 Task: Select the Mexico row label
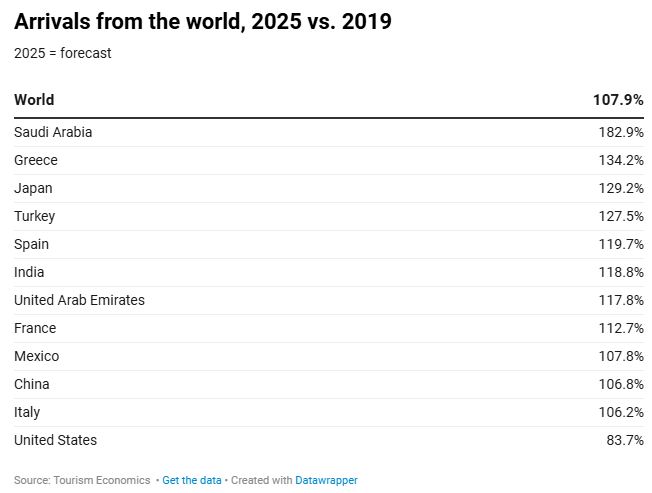coord(36,356)
